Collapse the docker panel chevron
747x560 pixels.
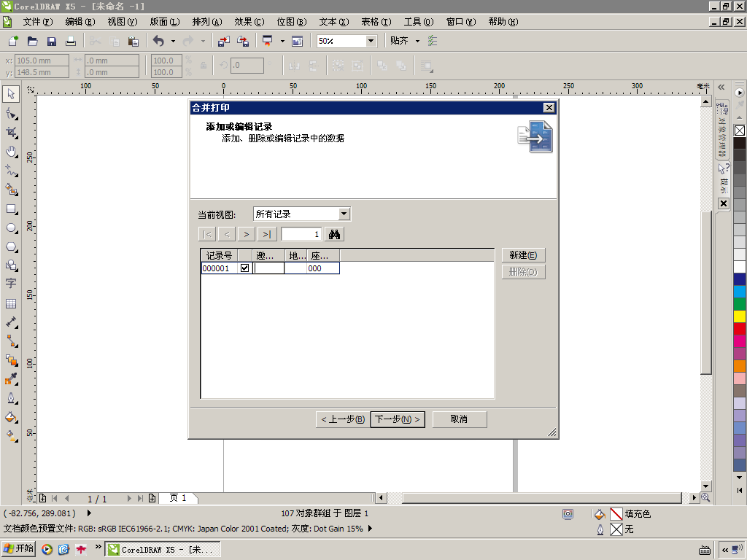pos(721,87)
